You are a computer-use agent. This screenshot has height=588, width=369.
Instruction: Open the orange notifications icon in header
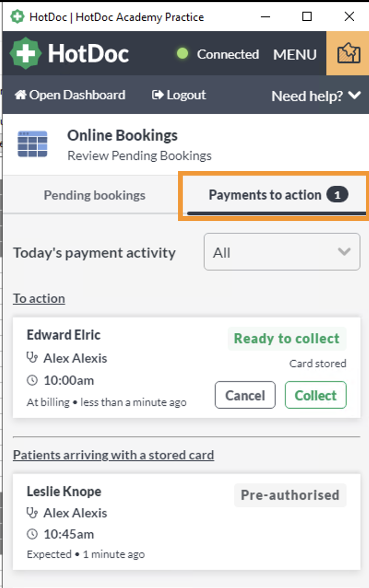[348, 53]
